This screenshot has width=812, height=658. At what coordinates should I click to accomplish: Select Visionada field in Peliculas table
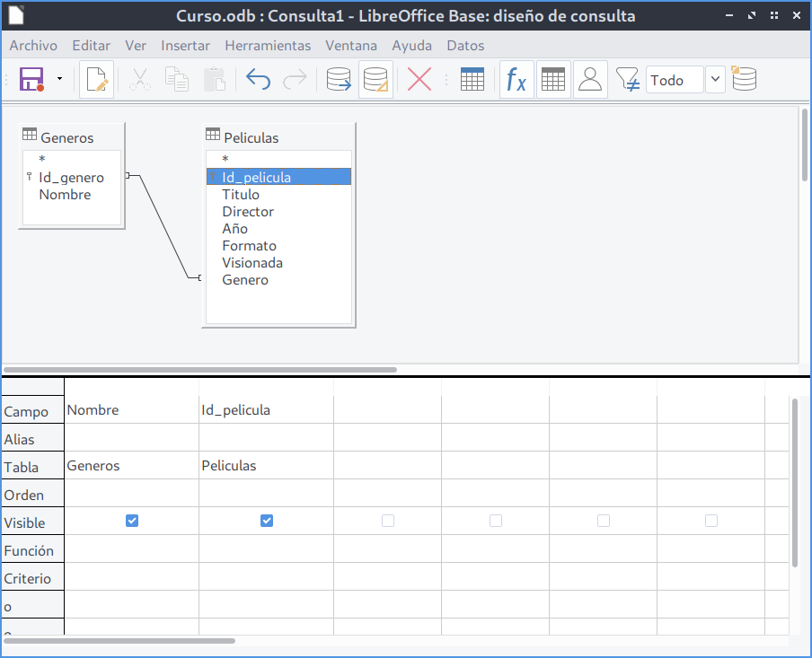coord(278,263)
